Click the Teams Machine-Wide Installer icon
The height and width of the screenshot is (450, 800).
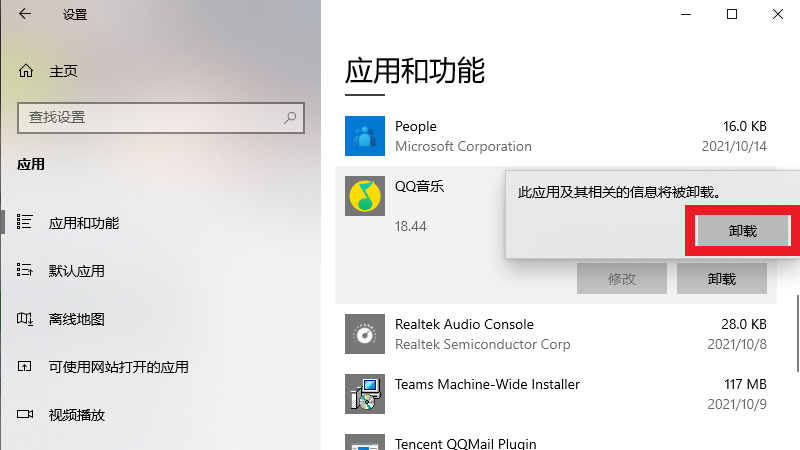pos(364,394)
